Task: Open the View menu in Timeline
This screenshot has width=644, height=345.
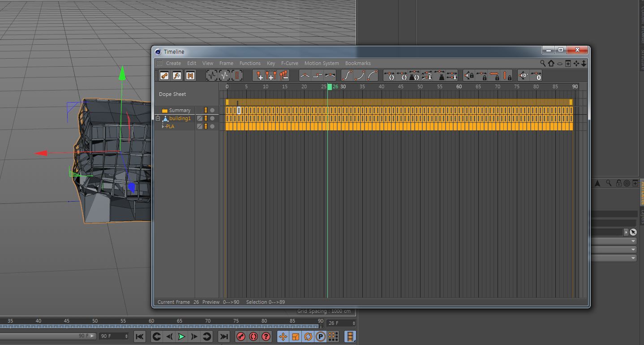Action: coord(208,63)
